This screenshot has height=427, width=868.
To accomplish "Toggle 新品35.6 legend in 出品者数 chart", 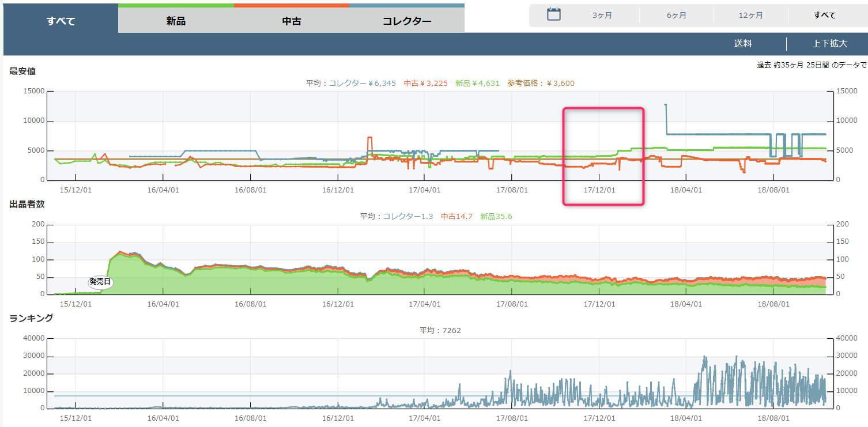I will tap(496, 217).
